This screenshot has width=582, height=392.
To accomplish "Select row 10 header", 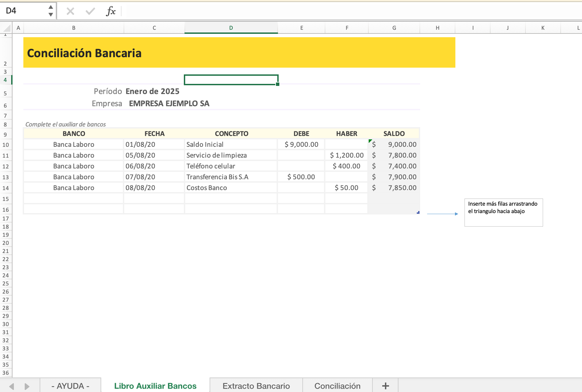I will pyautogui.click(x=6, y=145).
